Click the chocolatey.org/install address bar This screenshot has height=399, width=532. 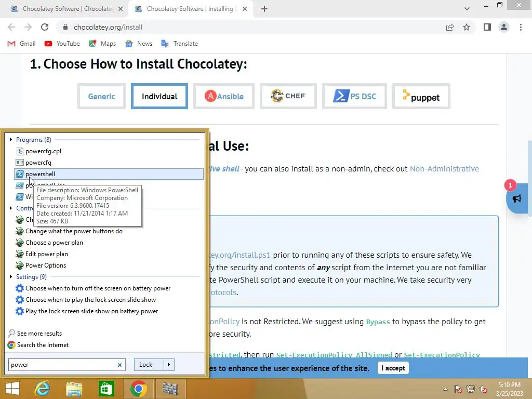click(x=251, y=27)
